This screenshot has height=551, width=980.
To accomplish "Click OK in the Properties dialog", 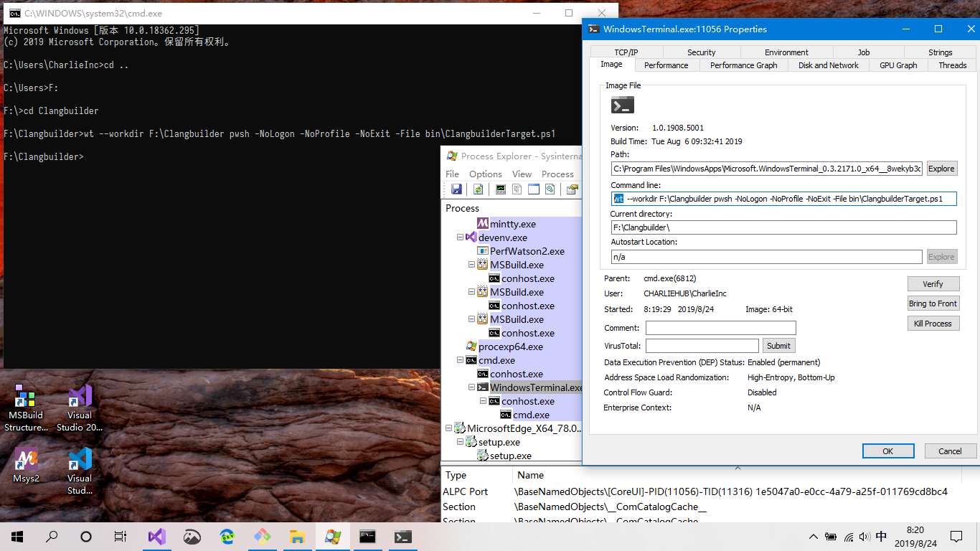I will tap(888, 451).
